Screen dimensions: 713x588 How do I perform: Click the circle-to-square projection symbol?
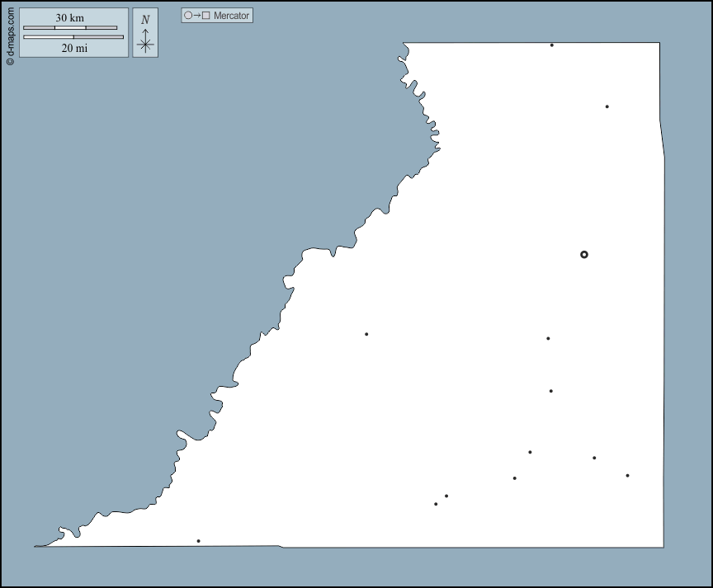tap(196, 16)
